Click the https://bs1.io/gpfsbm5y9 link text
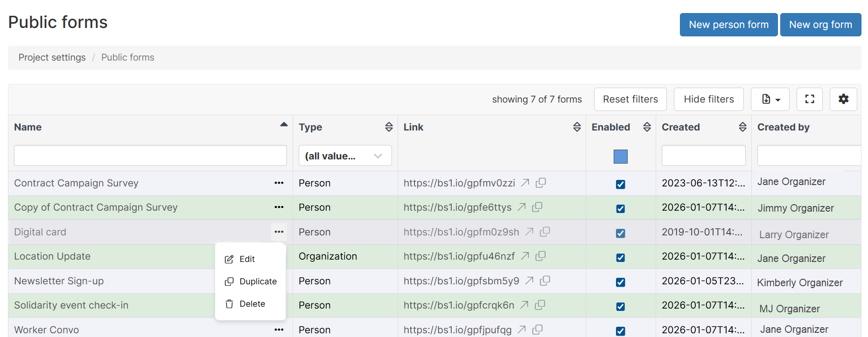Screen dimensions: 868x337 [x=461, y=281]
